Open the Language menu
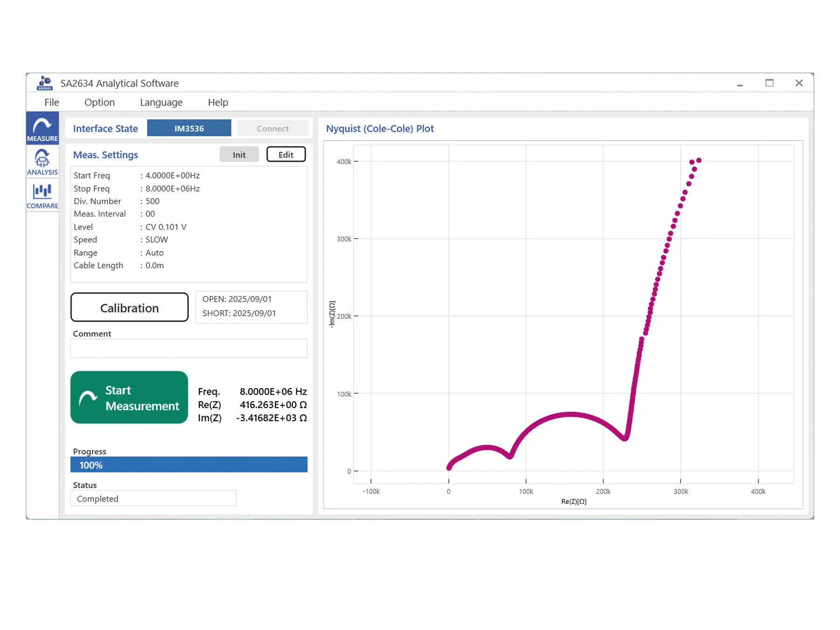The height and width of the screenshot is (630, 840). (161, 102)
